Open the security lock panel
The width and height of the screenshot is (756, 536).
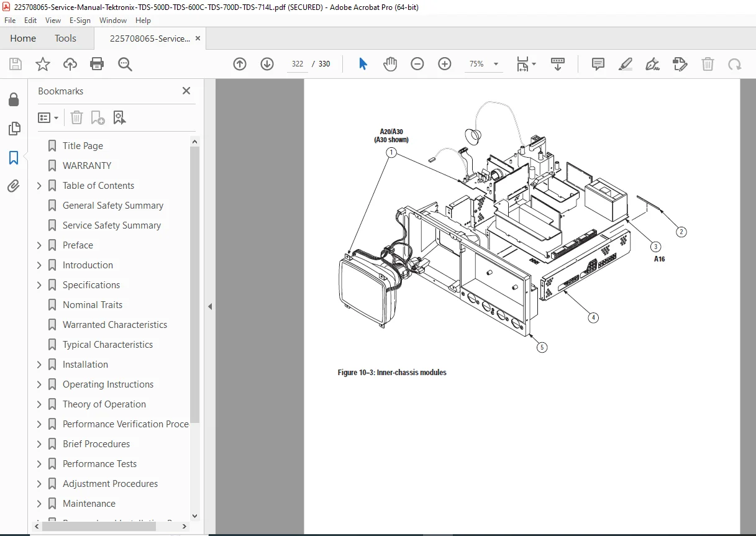[x=14, y=100]
